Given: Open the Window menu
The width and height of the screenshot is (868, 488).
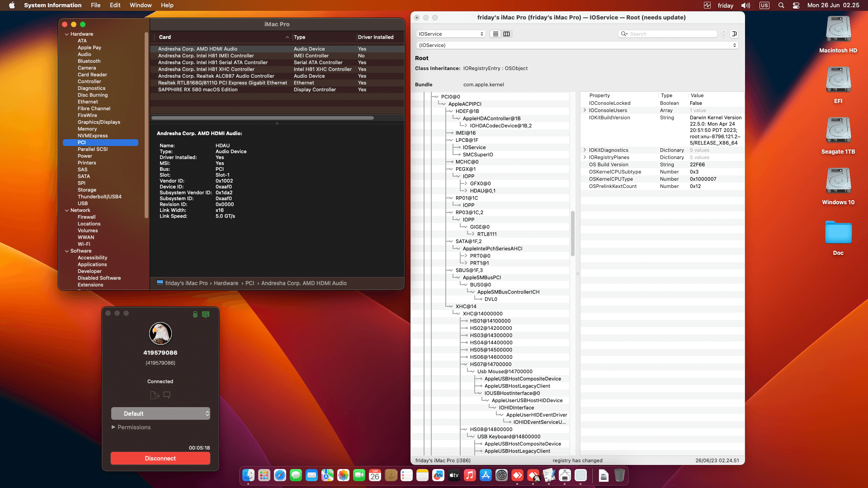Looking at the screenshot, I should (141, 5).
